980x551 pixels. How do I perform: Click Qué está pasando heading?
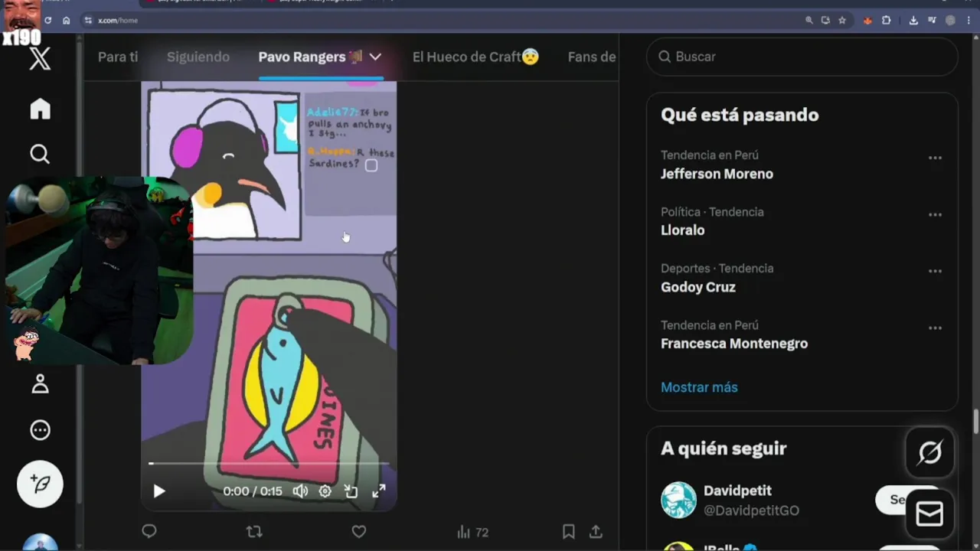pos(740,115)
